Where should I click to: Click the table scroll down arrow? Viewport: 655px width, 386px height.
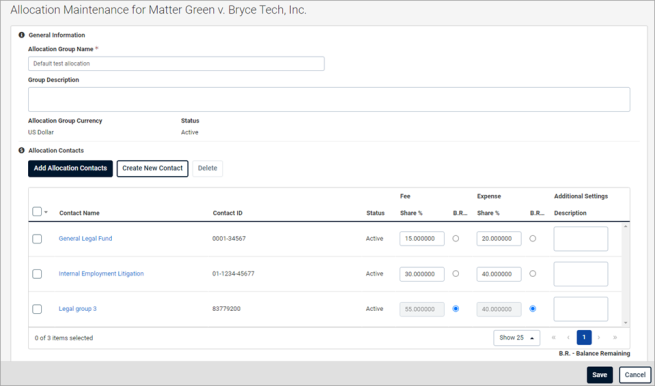(625, 323)
